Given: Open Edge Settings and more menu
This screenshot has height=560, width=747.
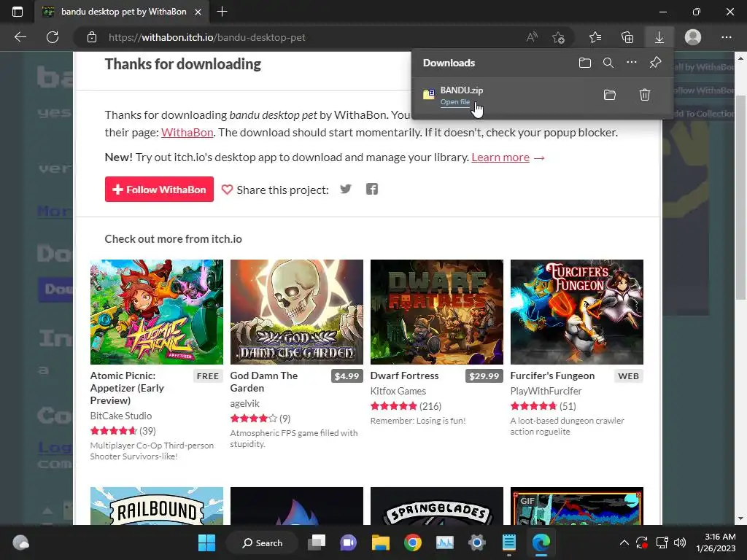Looking at the screenshot, I should (726, 37).
